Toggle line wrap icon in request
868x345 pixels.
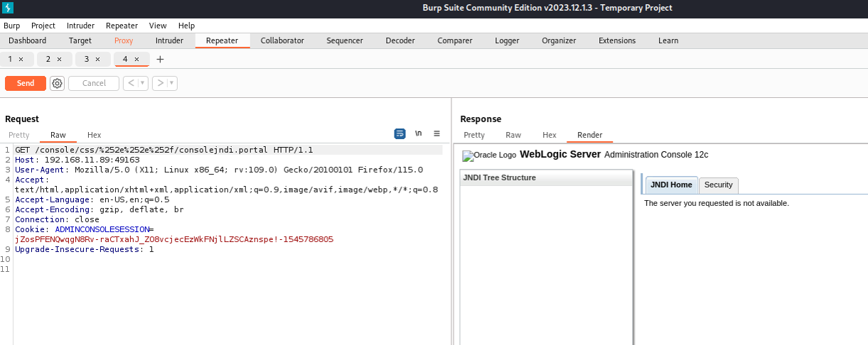(x=400, y=133)
